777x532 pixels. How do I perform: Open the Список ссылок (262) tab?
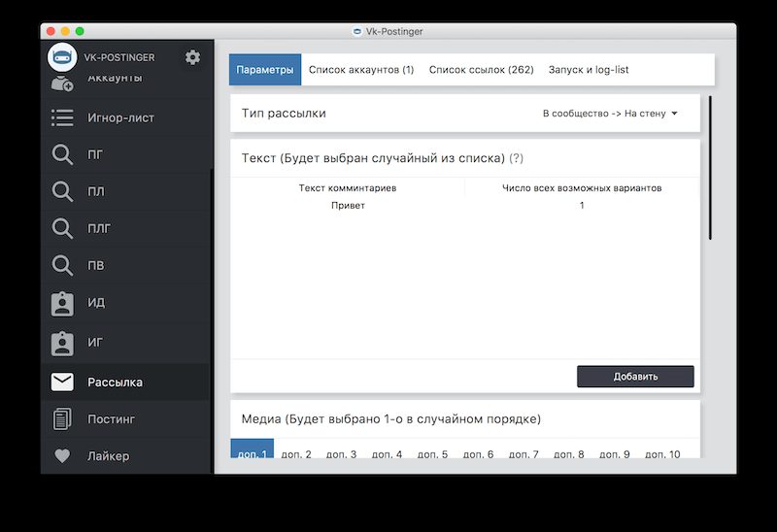tap(481, 70)
